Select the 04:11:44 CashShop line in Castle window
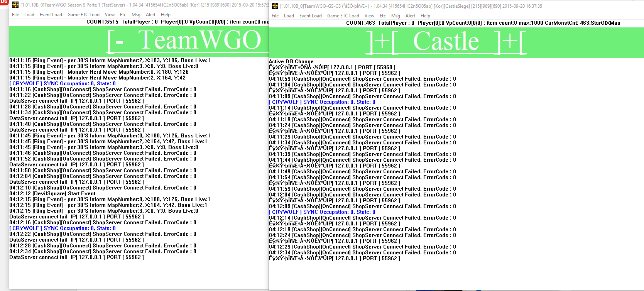The width and height of the screenshot is (644, 291). (x=362, y=160)
